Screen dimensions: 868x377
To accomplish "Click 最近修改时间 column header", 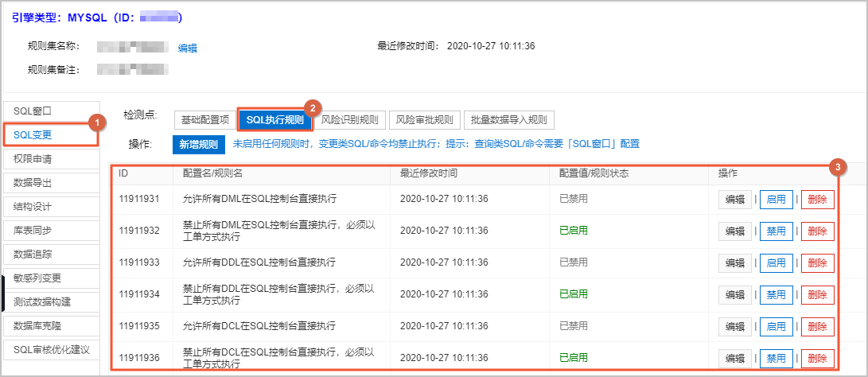I will tap(429, 173).
